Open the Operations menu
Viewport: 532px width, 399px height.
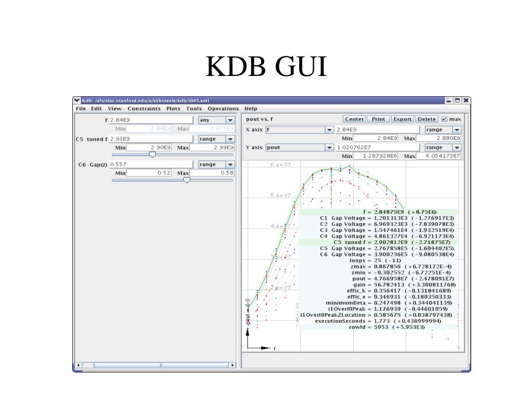[223, 109]
